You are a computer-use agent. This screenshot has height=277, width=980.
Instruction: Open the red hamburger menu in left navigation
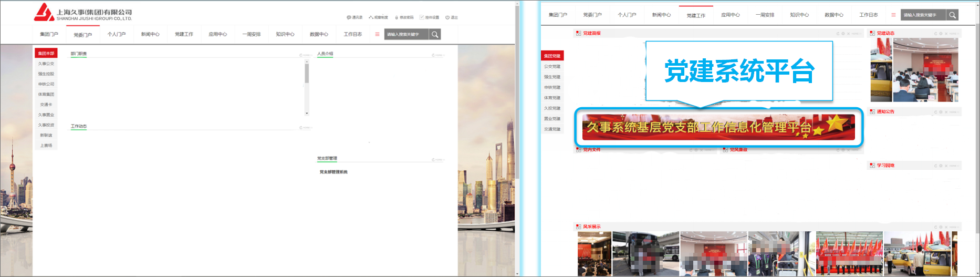[377, 34]
